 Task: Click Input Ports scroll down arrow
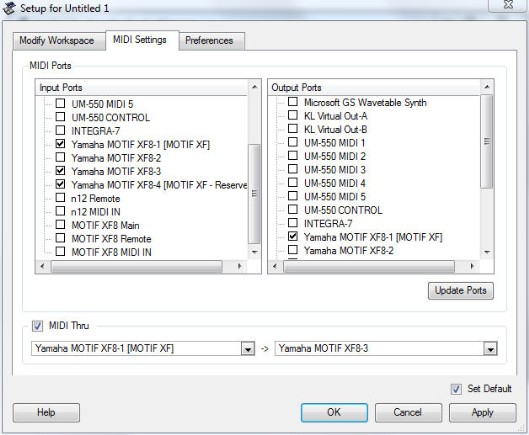click(254, 252)
